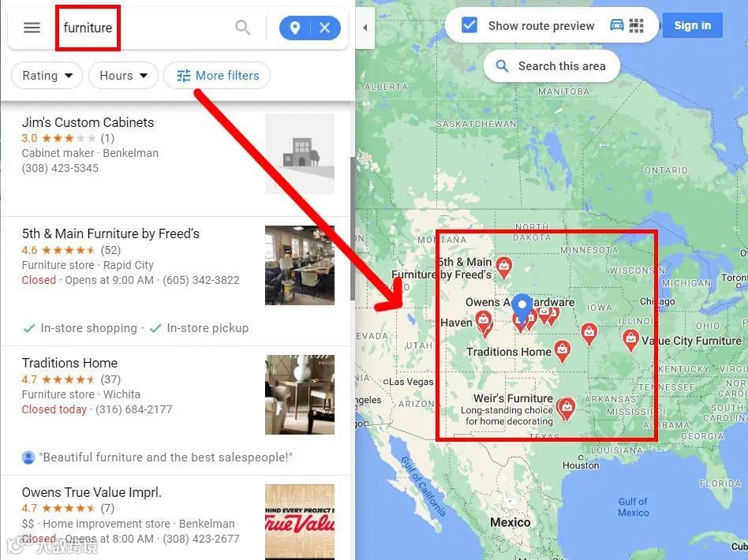Expand the Rating filter dropdown
Image resolution: width=748 pixels, height=560 pixels.
point(47,76)
